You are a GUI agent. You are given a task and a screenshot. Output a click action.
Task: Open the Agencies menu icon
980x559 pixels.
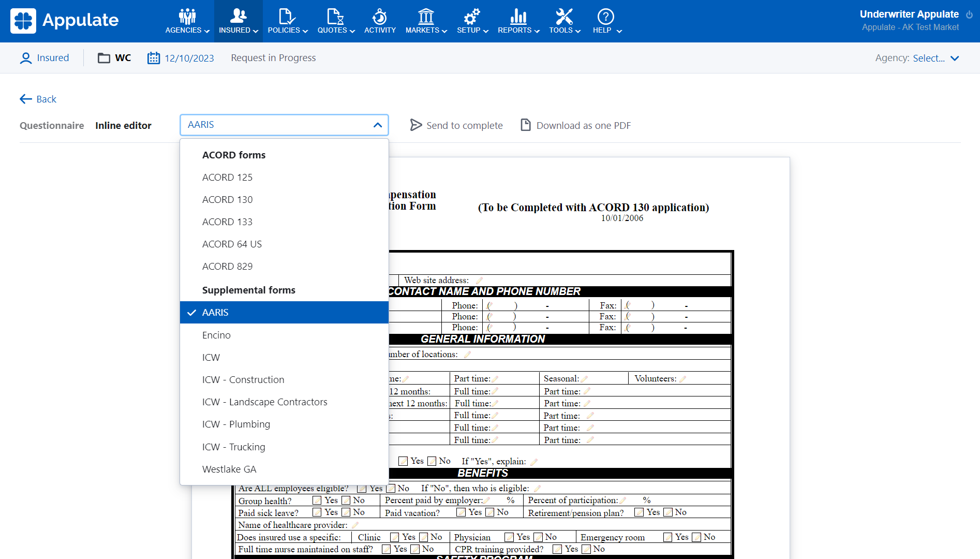point(187,17)
